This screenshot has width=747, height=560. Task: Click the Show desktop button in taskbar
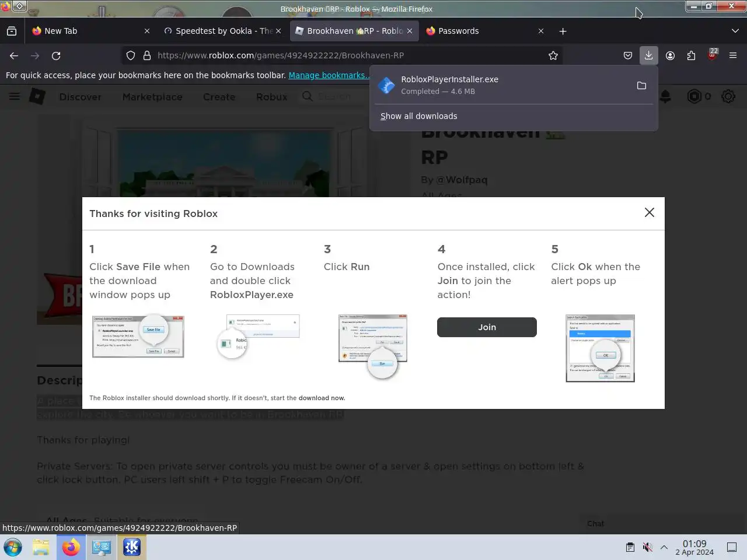[732, 547]
